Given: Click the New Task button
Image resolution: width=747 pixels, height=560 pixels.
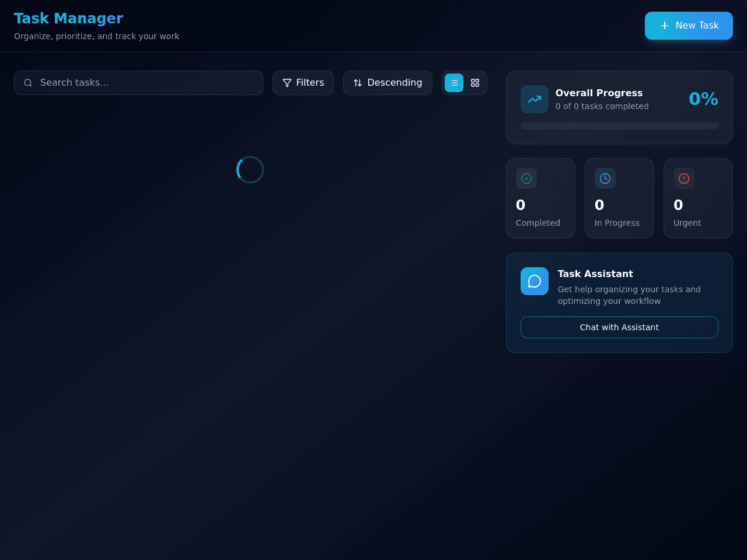Looking at the screenshot, I should [689, 26].
